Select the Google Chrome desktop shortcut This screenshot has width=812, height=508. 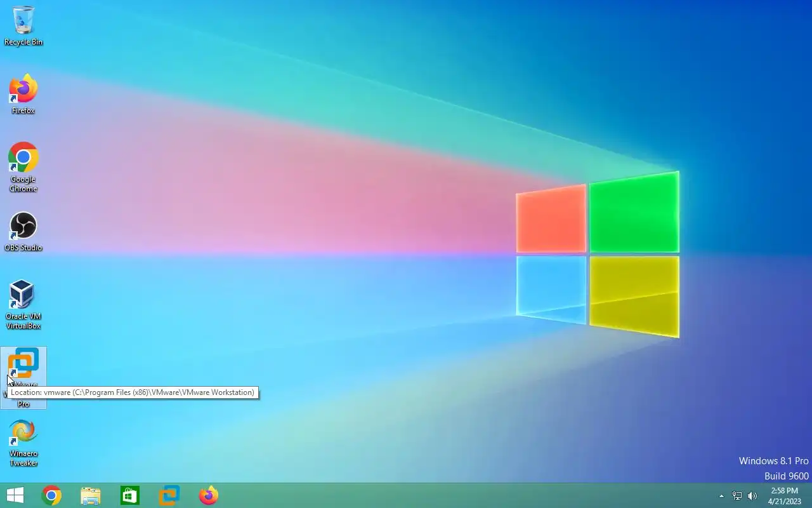23,167
